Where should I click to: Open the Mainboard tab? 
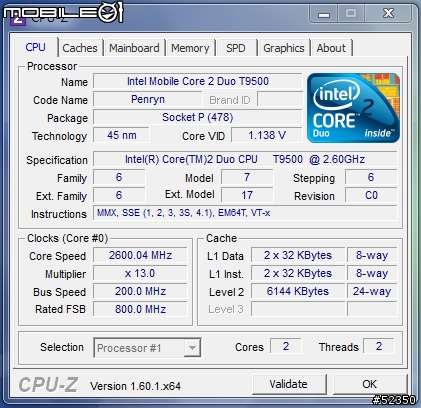134,48
